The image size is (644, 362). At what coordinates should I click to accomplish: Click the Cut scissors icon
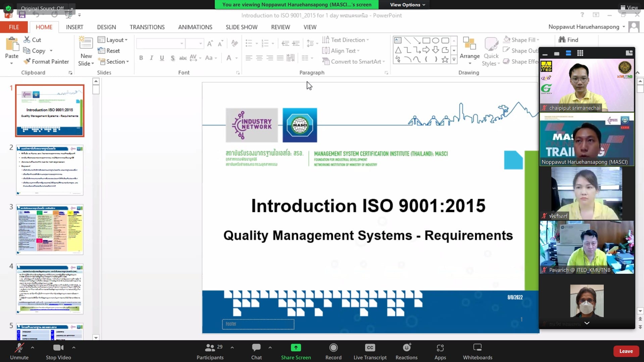point(27,40)
